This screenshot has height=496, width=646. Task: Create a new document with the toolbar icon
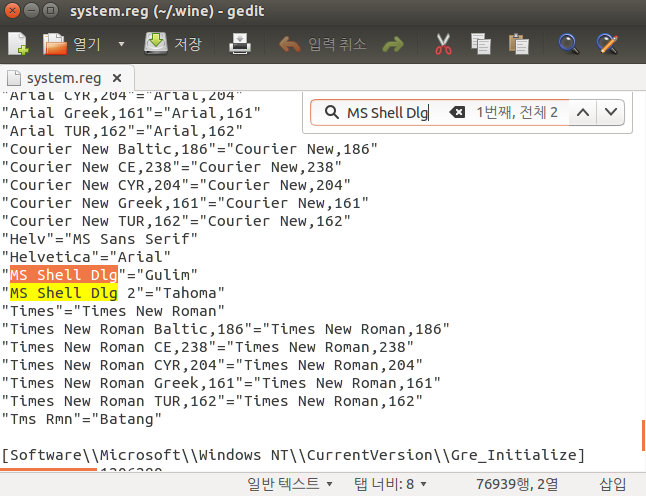(18, 44)
